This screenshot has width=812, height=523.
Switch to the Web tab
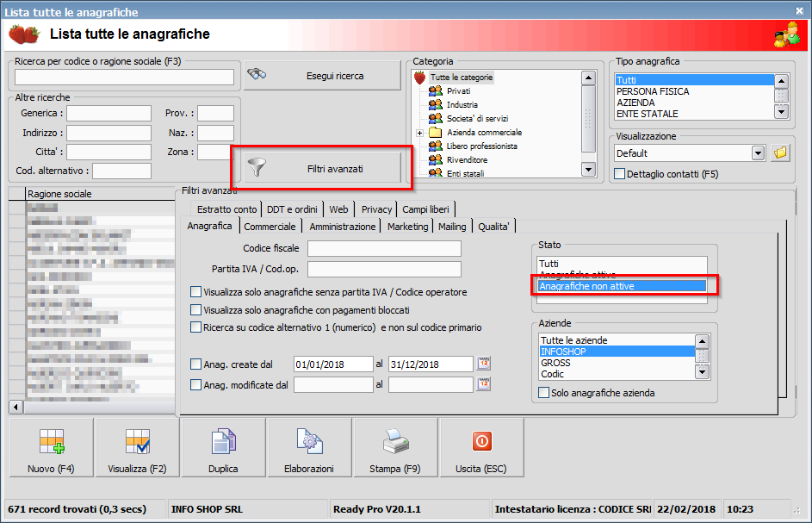click(x=338, y=209)
